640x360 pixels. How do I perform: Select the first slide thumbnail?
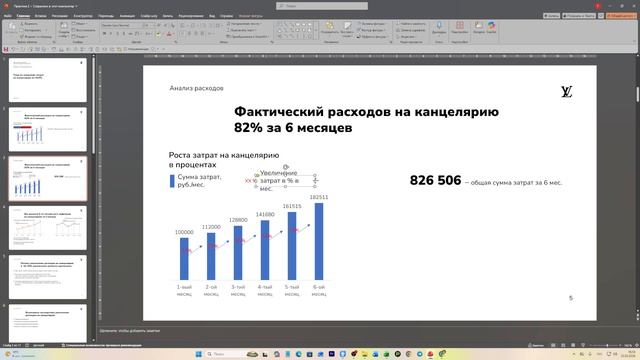48,80
